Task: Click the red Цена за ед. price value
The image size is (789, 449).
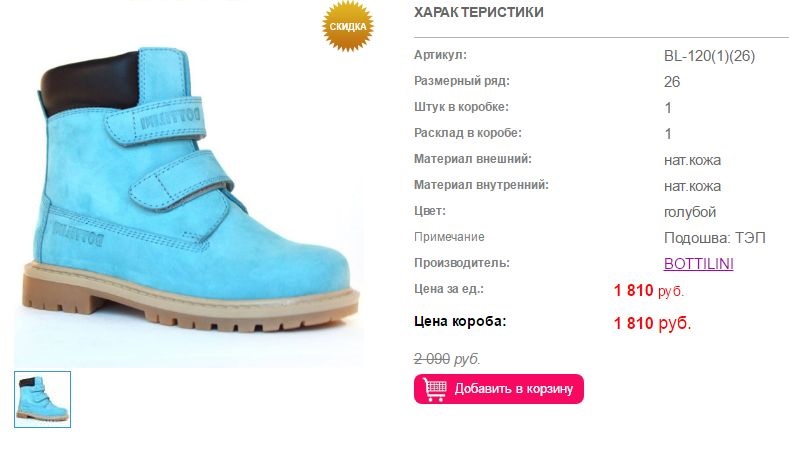Action: [649, 290]
